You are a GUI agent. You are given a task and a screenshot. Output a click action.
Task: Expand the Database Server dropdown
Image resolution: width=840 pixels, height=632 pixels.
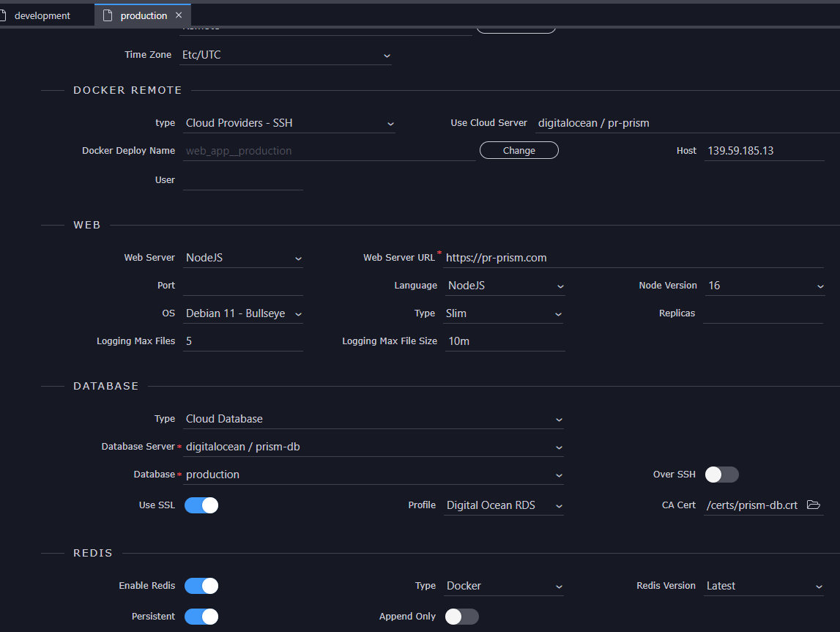(559, 447)
